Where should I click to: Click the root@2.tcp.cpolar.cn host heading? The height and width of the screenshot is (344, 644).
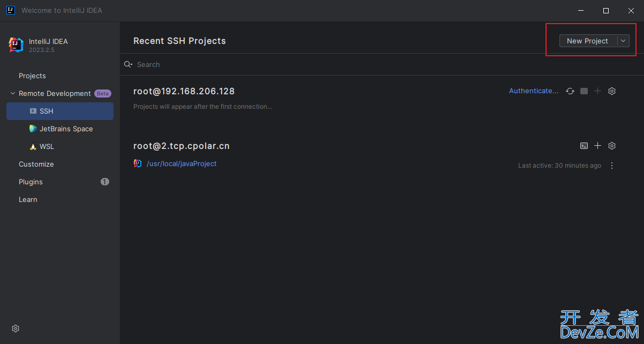pos(181,146)
